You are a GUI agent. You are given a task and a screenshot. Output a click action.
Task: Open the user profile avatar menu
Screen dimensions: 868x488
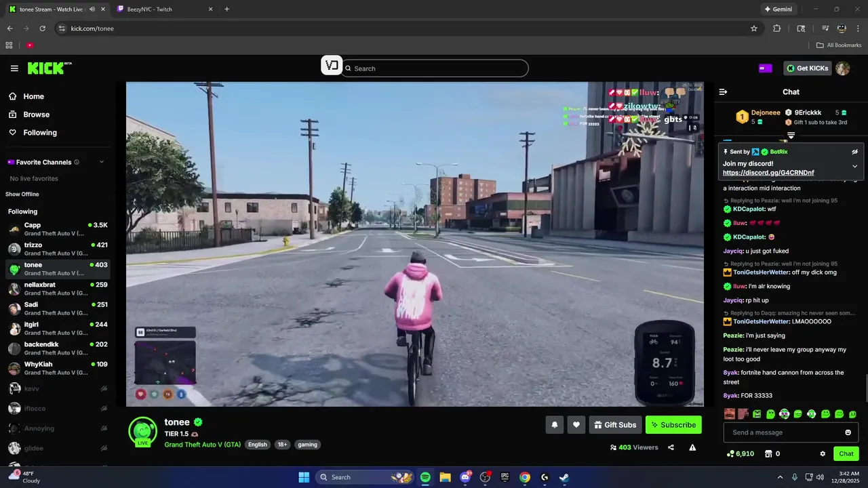pyautogui.click(x=842, y=68)
